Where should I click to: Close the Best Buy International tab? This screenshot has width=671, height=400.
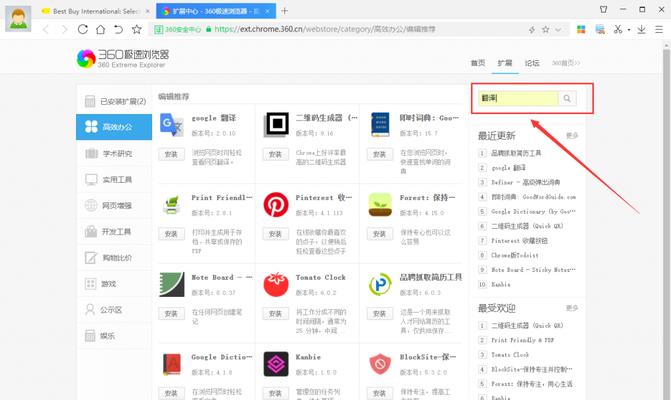(x=148, y=11)
